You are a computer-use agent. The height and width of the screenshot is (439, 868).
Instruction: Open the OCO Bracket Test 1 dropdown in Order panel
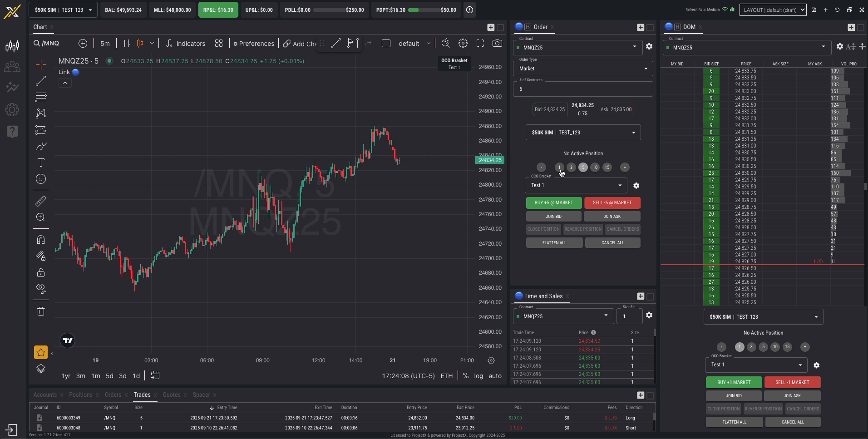pos(576,186)
